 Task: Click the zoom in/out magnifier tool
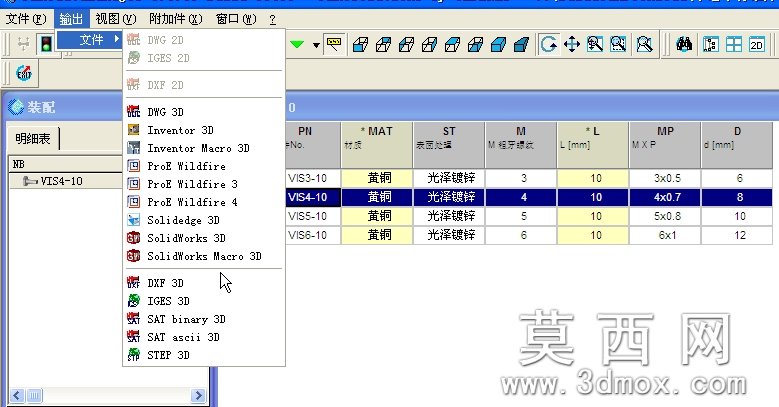tap(595, 44)
